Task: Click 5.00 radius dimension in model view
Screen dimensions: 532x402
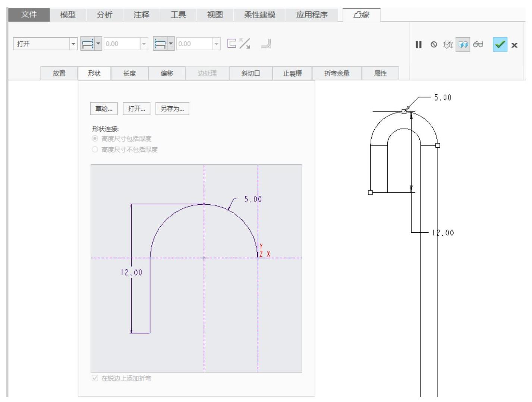Action: (x=443, y=98)
